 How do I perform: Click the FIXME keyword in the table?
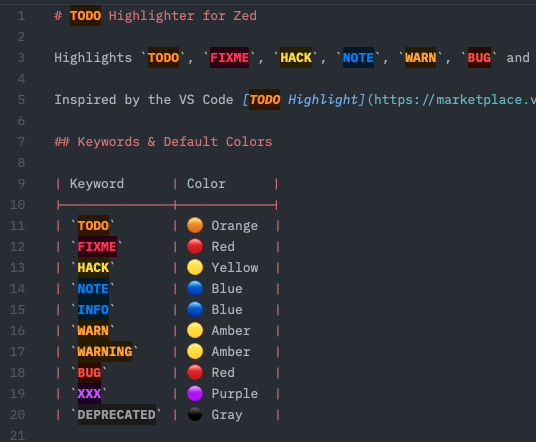pos(97,246)
